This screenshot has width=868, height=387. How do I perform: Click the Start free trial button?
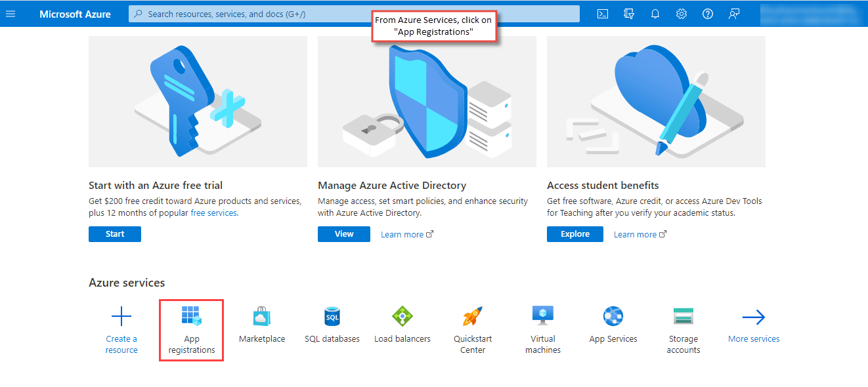115,234
